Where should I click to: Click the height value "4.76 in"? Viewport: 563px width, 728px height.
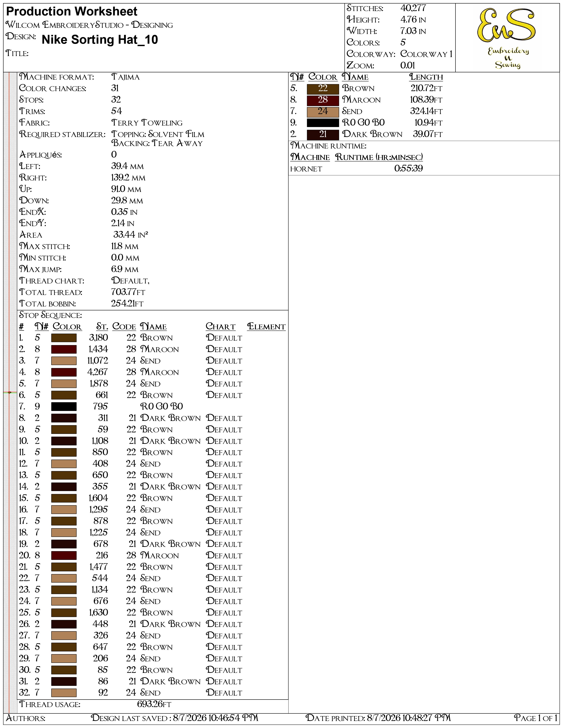413,20
